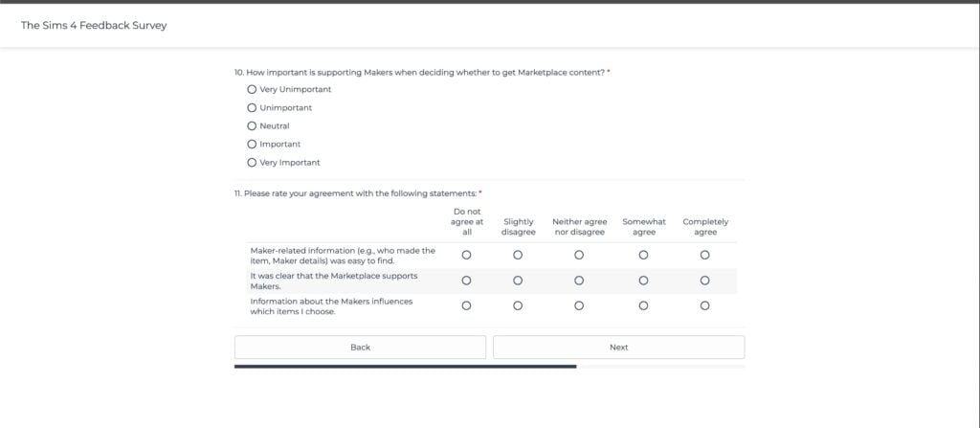This screenshot has width=980, height=428.
Task: Select the Very Unimportant radio option
Action: pos(252,89)
